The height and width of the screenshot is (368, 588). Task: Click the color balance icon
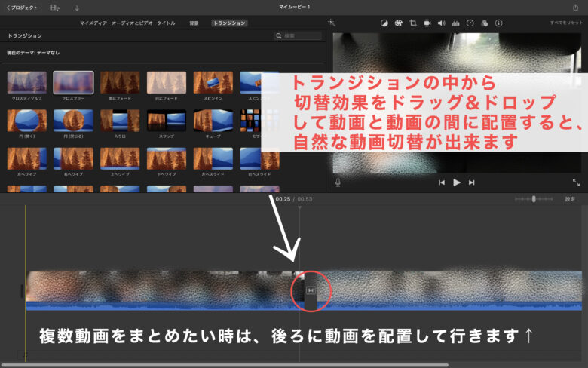tap(384, 23)
